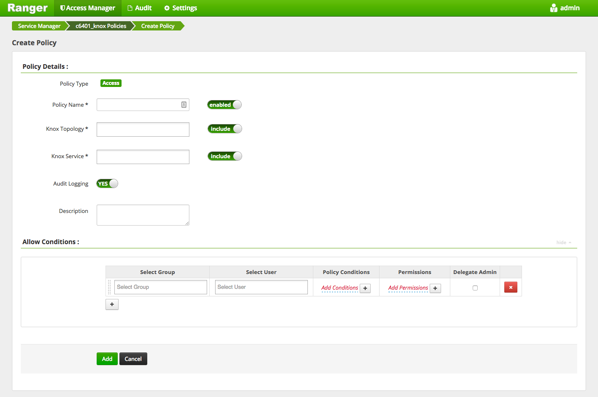Viewport: 598px width, 398px height.
Task: Click the green Add button
Action: point(107,359)
